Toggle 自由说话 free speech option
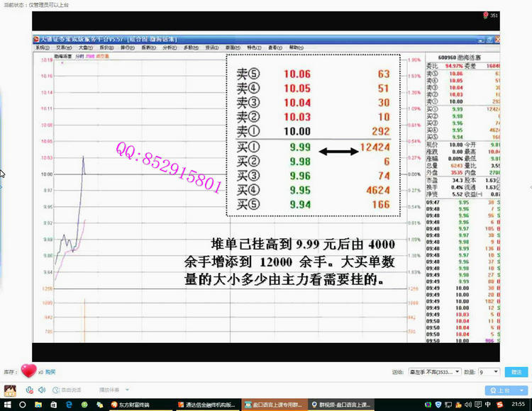The height and width of the screenshot is (411, 532). click(x=69, y=390)
